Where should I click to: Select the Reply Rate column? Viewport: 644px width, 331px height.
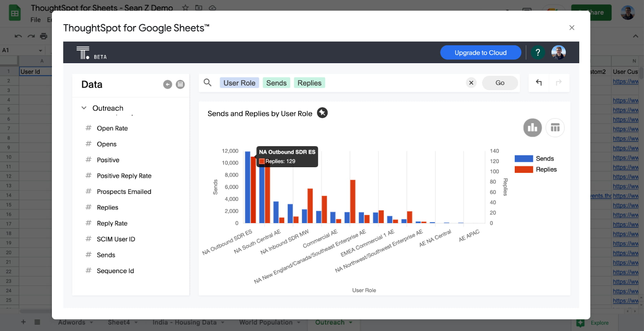coord(112,223)
